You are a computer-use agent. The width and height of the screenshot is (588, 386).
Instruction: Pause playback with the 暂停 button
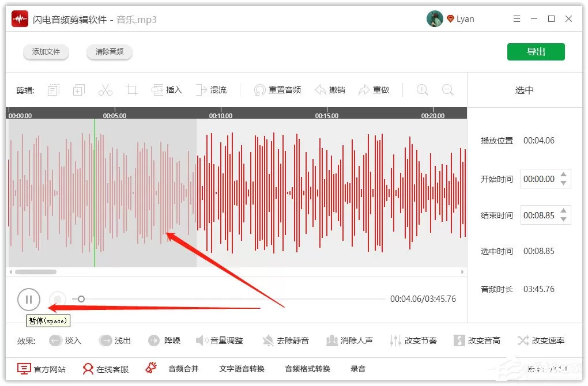tap(28, 300)
